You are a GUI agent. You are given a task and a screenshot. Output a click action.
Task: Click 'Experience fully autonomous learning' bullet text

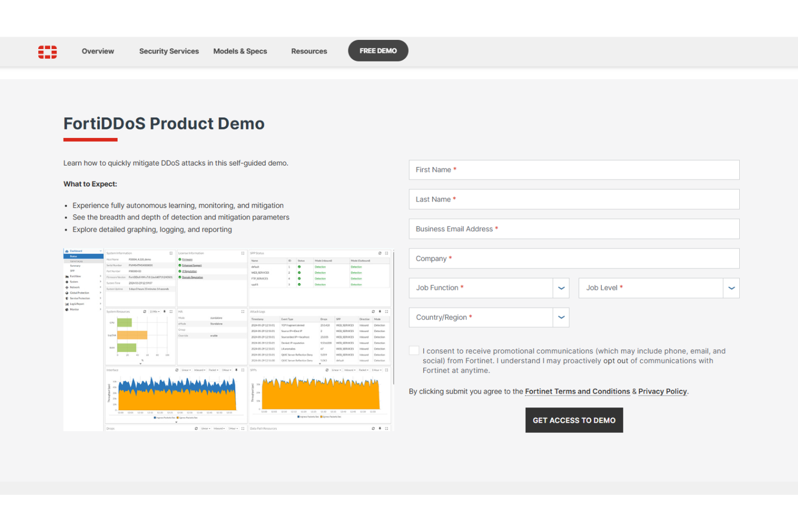tap(178, 205)
